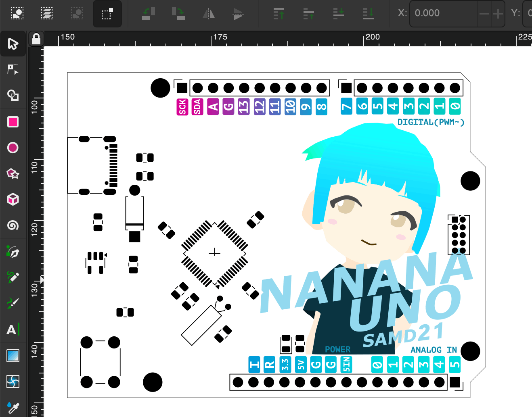Select the Star and polygon tool
Screen dimensions: 532x417
[x=13, y=173]
